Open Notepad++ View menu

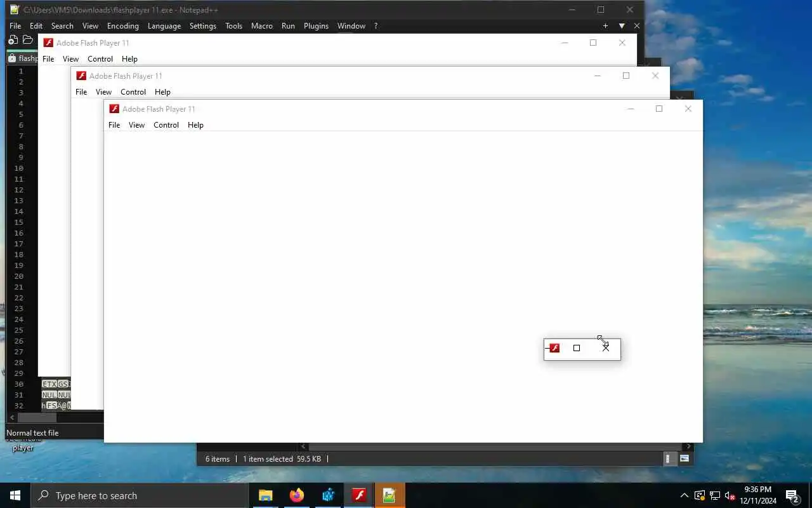90,26
